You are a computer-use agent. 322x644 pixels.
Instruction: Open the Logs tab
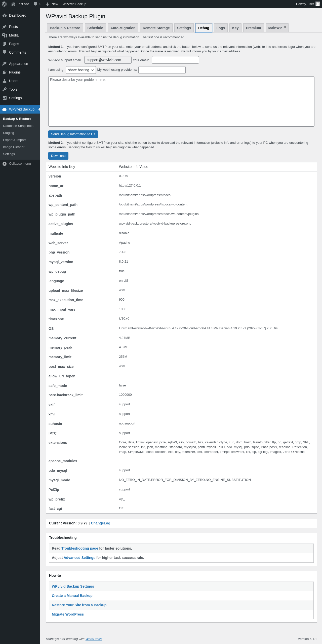pyautogui.click(x=221, y=28)
